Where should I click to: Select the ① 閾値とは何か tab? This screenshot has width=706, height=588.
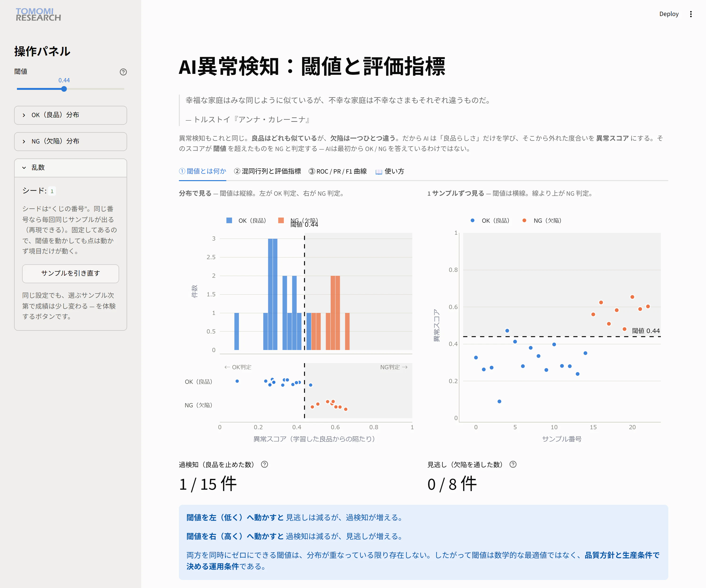point(202,171)
